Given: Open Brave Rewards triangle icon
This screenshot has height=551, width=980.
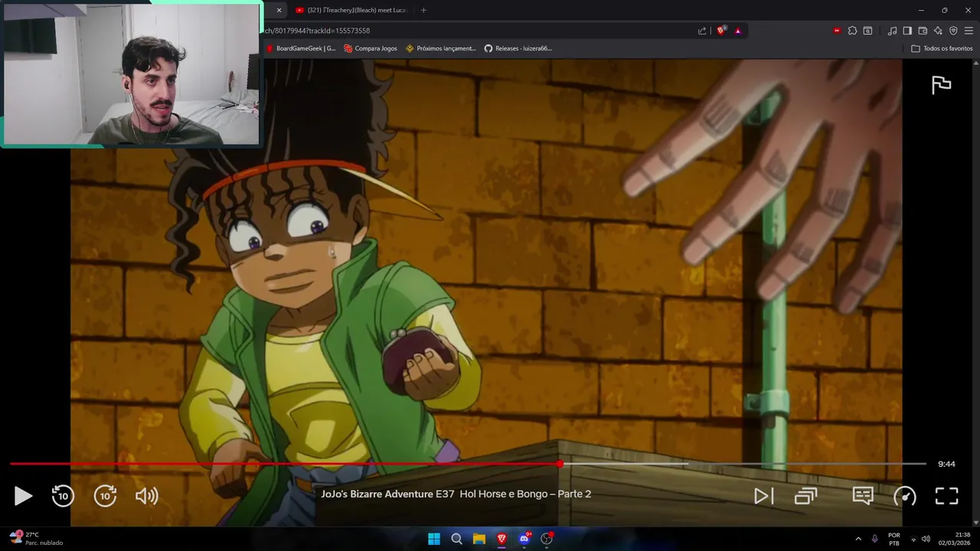Looking at the screenshot, I should (x=738, y=31).
